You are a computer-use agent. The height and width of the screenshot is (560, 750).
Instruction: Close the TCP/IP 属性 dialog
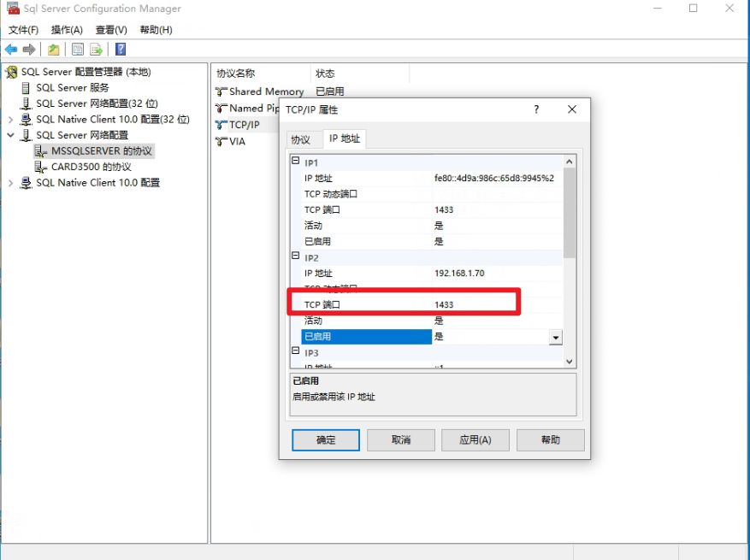pyautogui.click(x=572, y=109)
